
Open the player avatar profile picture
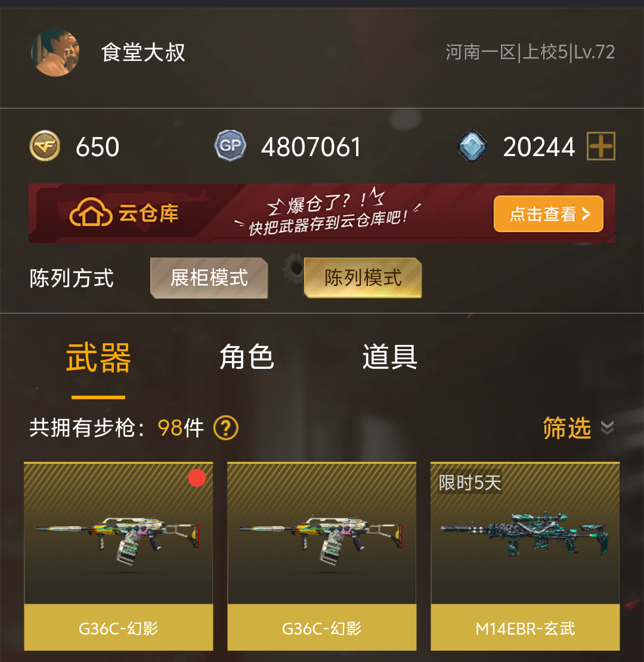pos(55,52)
